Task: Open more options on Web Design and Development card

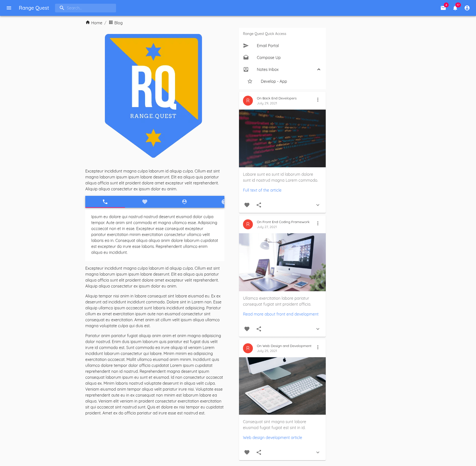Action: click(x=318, y=347)
